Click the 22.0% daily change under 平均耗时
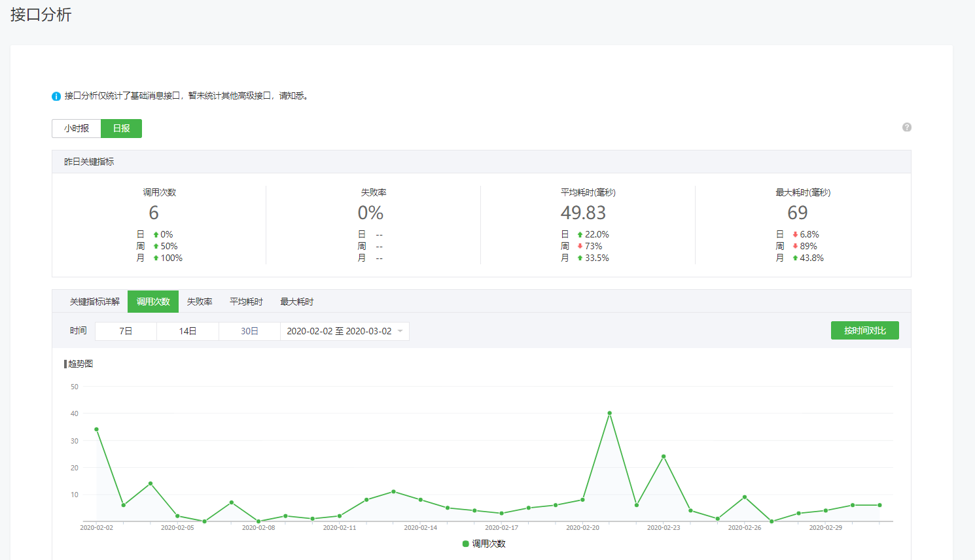 597,234
